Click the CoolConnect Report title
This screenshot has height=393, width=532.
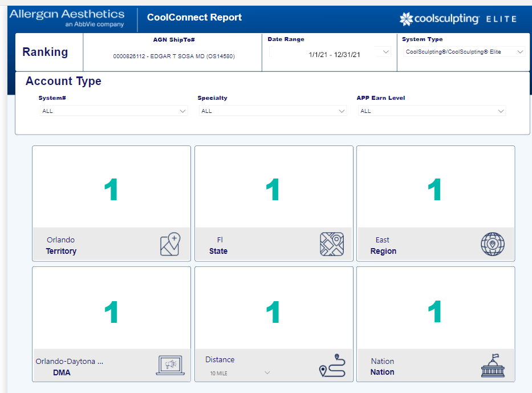point(194,17)
